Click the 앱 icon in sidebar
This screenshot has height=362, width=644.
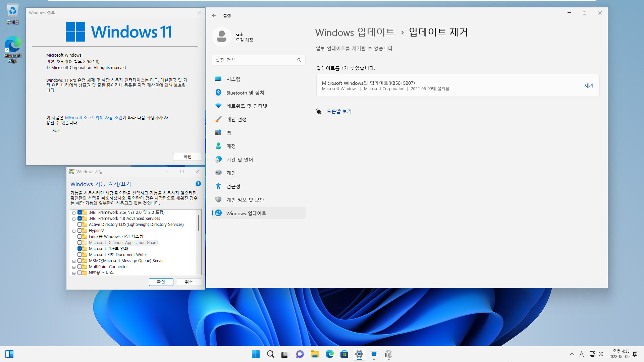pyautogui.click(x=218, y=133)
